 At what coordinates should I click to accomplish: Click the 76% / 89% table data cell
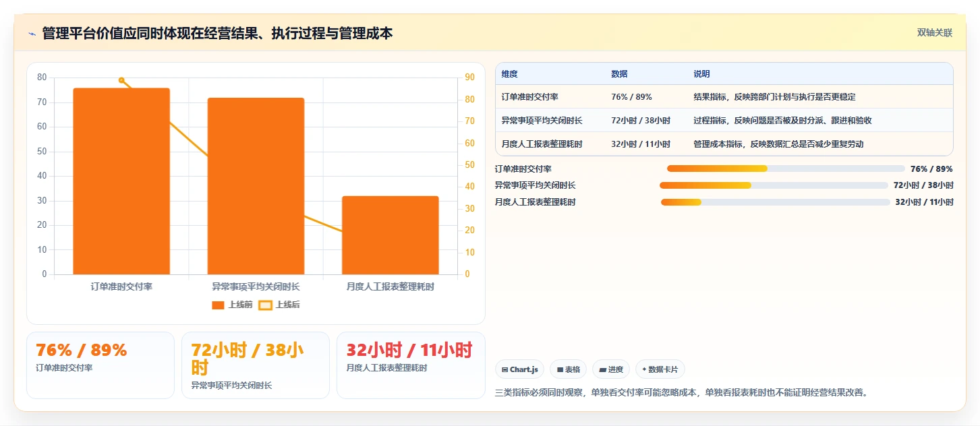631,97
